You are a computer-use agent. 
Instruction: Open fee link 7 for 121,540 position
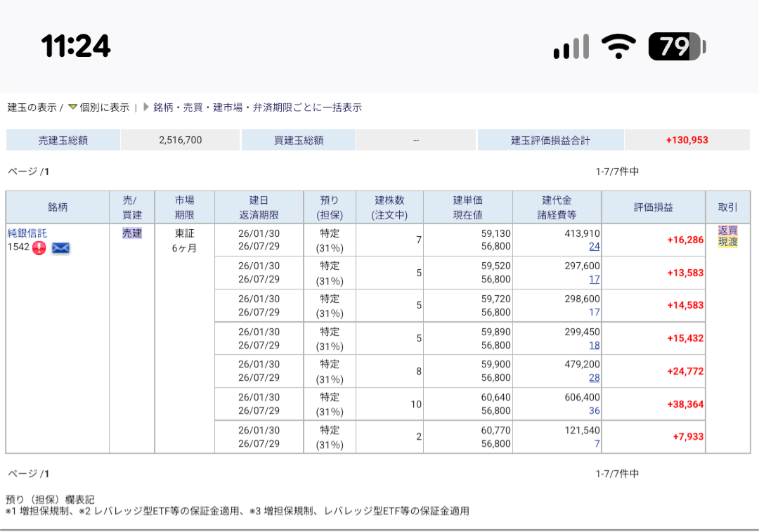(x=597, y=443)
